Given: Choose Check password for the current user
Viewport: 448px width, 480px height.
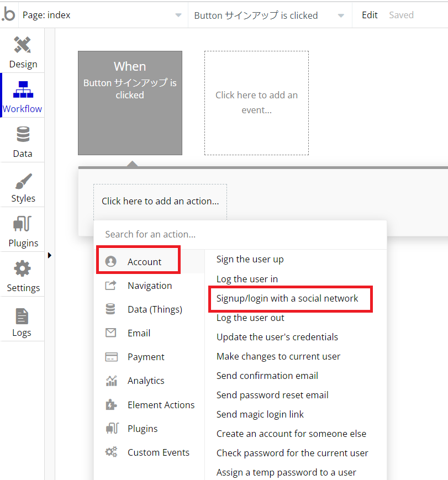Looking at the screenshot, I should pos(292,453).
